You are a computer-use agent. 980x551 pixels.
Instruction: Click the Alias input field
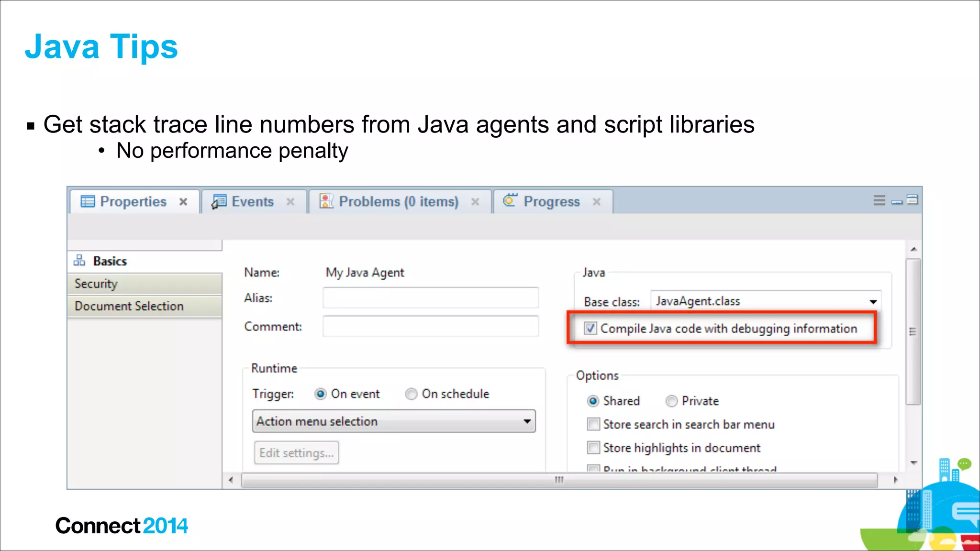(431, 298)
